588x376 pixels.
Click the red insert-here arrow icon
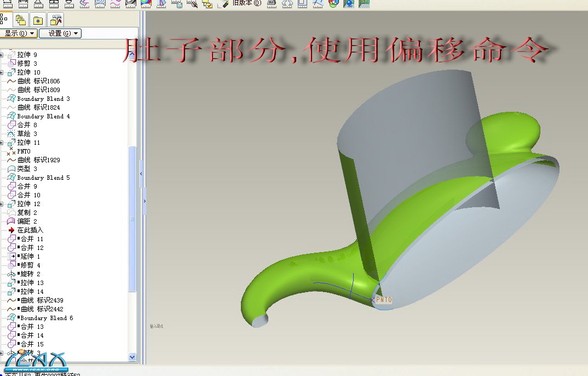tap(11, 230)
